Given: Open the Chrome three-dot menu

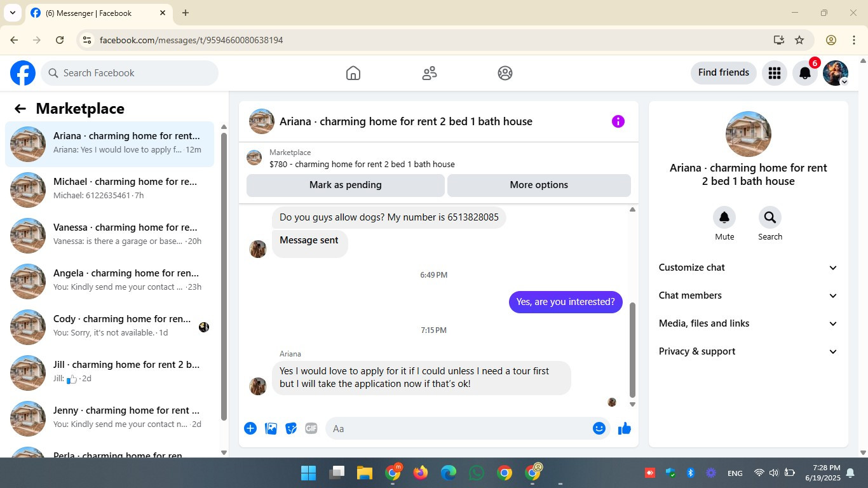Looking at the screenshot, I should 854,40.
